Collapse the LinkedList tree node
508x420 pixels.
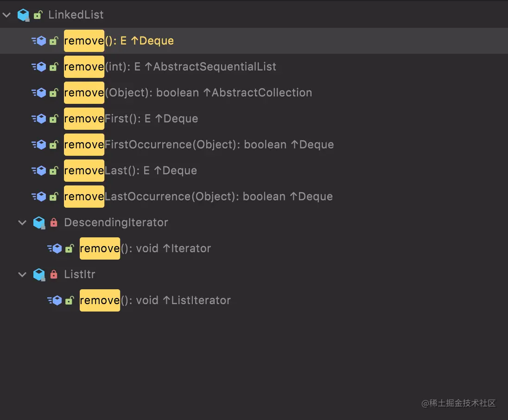click(6, 15)
